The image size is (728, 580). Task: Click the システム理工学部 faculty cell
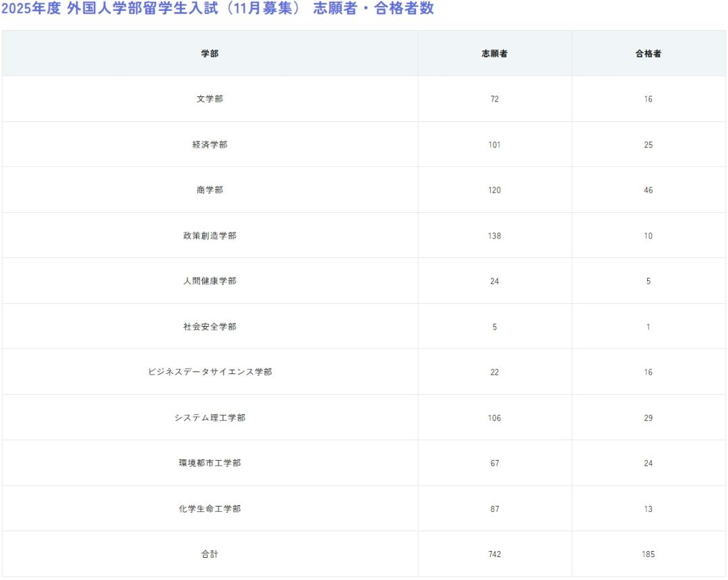pyautogui.click(x=210, y=418)
